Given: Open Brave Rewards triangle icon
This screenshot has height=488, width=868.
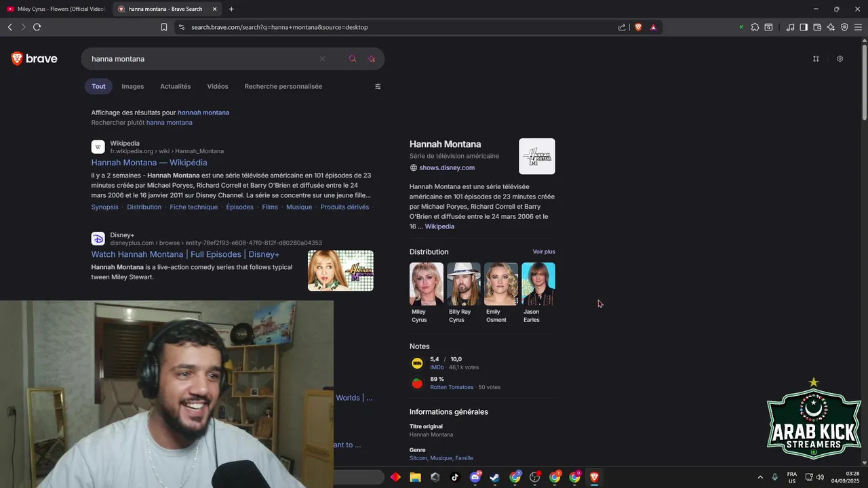Looking at the screenshot, I should tap(653, 27).
